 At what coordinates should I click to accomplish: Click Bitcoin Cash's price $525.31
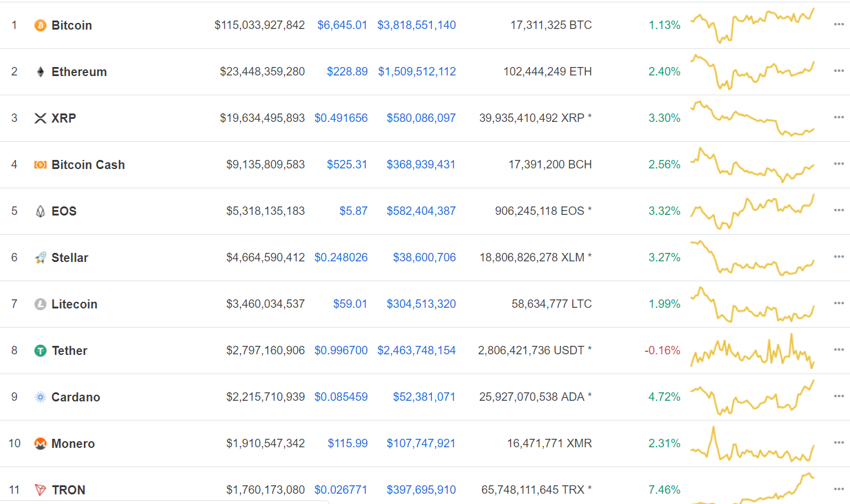(x=347, y=165)
